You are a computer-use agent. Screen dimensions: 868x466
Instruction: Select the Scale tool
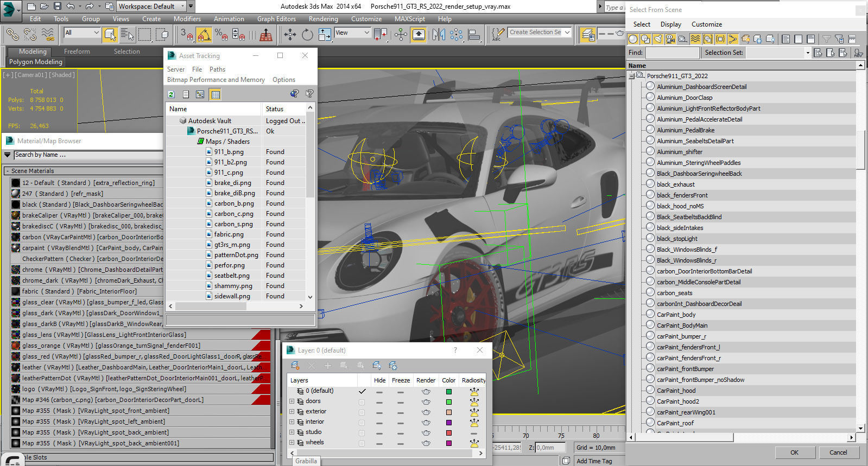click(x=325, y=35)
